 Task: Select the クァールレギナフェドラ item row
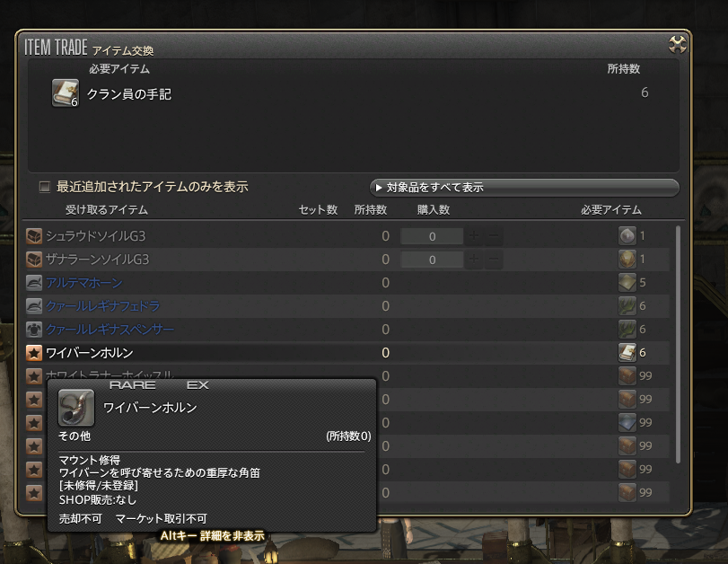coord(347,305)
